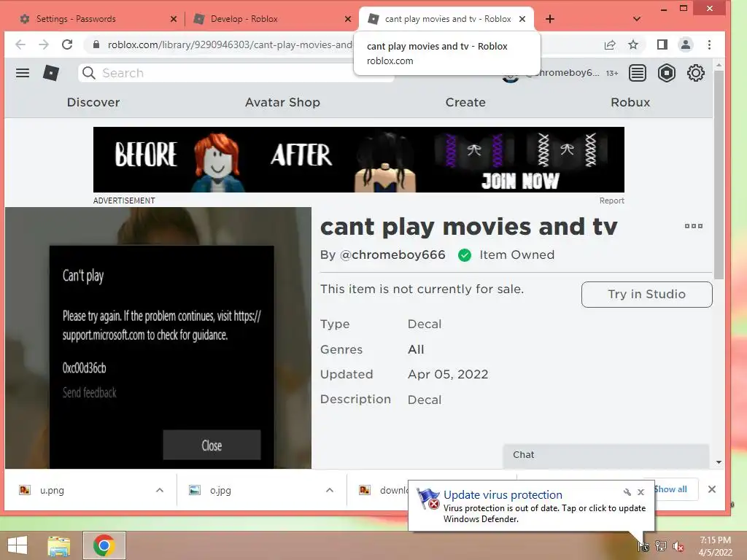Open the network tray icon
The height and width of the screenshot is (560, 747).
(661, 546)
